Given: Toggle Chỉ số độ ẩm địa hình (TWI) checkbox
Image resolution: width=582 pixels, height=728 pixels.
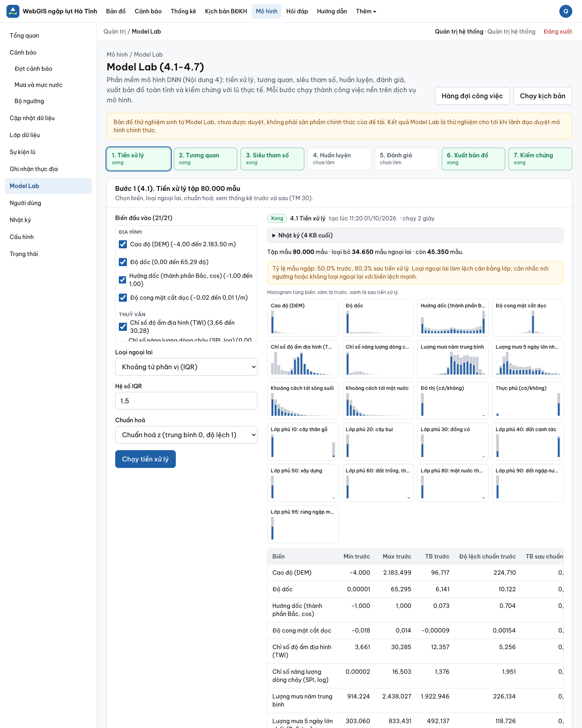Looking at the screenshot, I should (123, 327).
